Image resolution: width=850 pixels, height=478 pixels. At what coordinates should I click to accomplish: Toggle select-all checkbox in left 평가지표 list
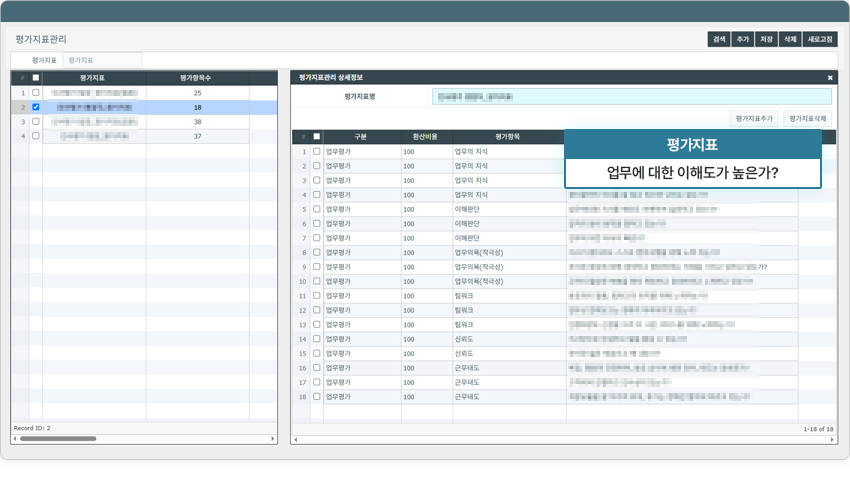coord(36,78)
